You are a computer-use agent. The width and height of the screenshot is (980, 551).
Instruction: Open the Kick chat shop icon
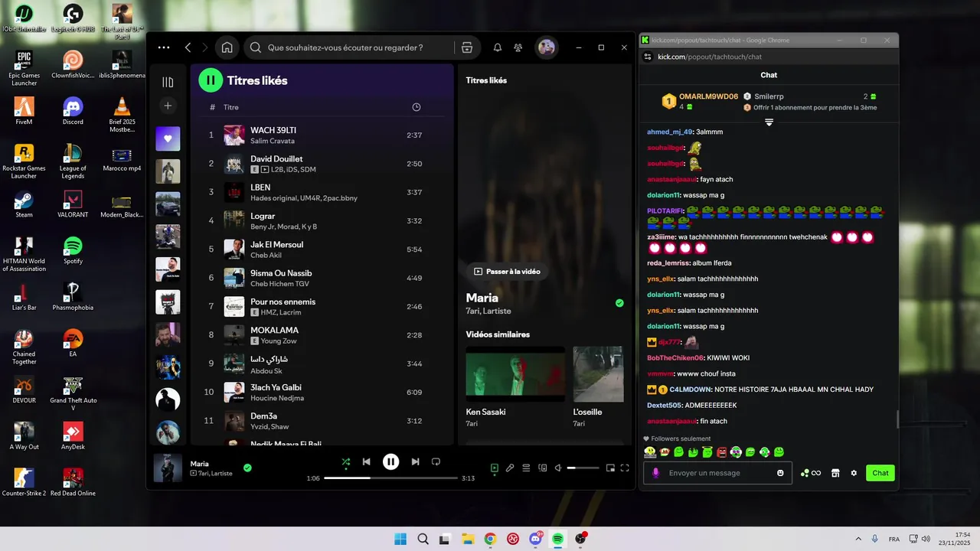pos(835,473)
